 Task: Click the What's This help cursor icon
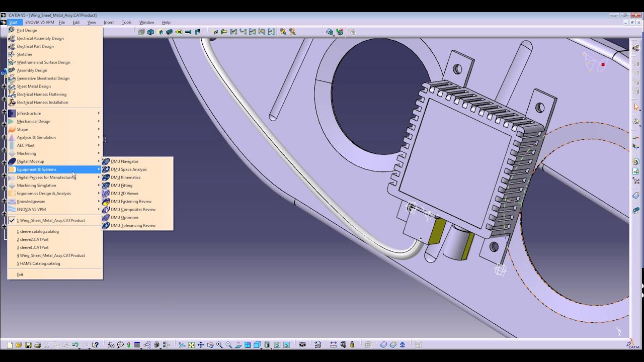95,345
